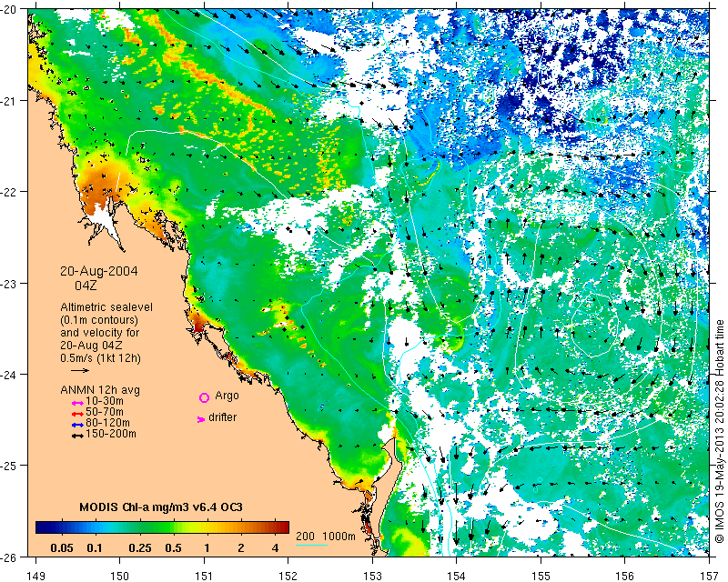
Task: Click the 'ANMN 12h avg' heading
Action: (100, 390)
